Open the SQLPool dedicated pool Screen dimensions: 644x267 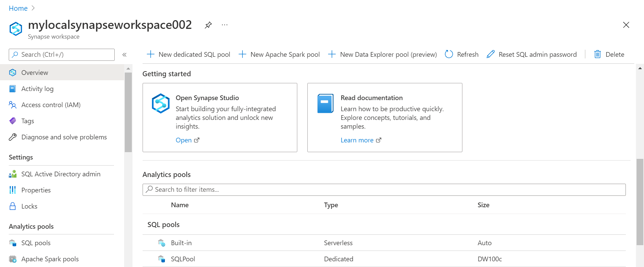tap(183, 259)
